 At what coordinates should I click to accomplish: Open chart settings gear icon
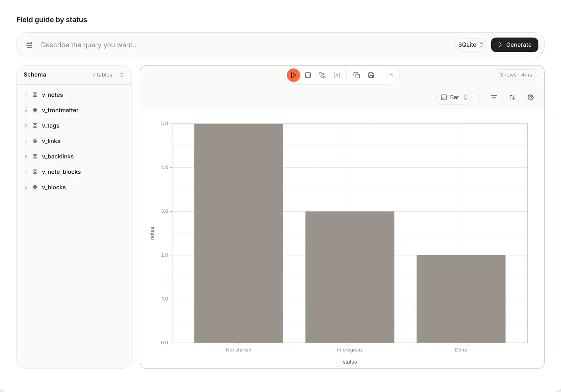point(530,97)
